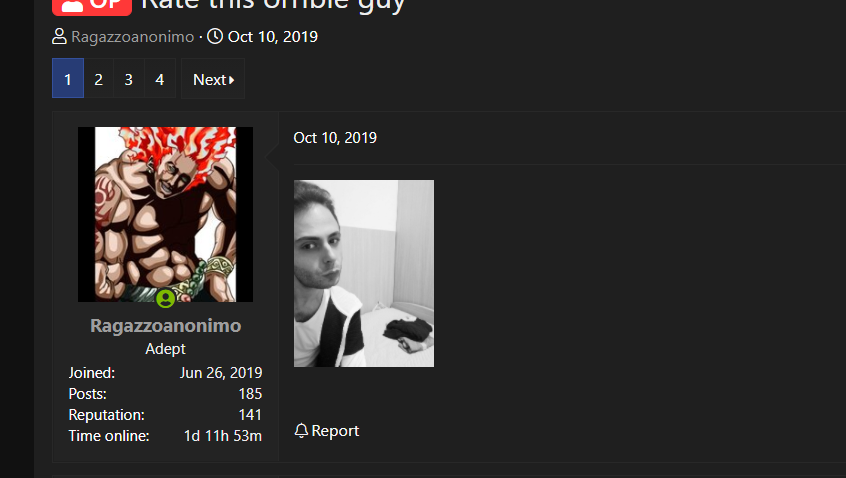Go to page 2 of thread

(x=99, y=79)
